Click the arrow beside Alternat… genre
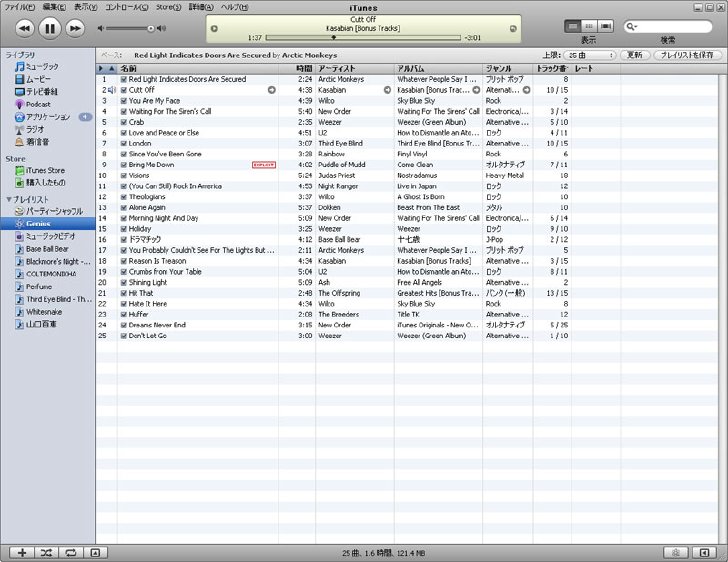Image resolution: width=728 pixels, height=562 pixels. pyautogui.click(x=526, y=90)
